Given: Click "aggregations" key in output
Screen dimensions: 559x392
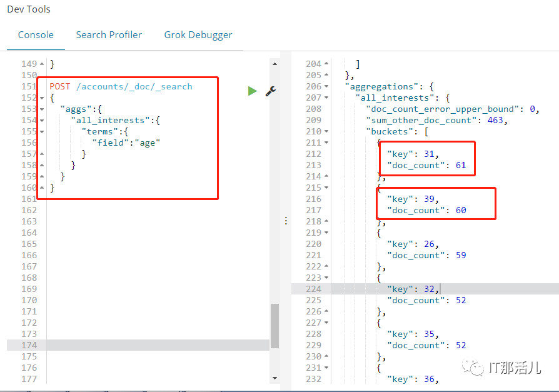Looking at the screenshot, I should [381, 87].
